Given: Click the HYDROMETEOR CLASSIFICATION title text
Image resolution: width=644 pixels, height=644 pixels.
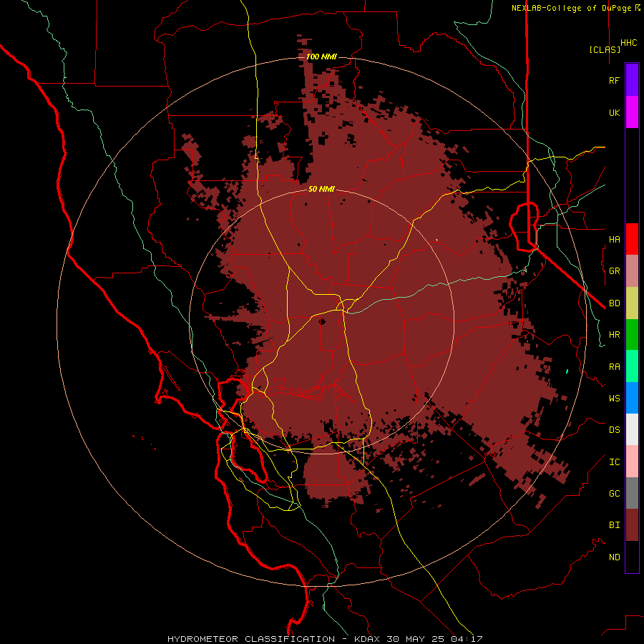Looking at the screenshot, I should click(x=251, y=639).
